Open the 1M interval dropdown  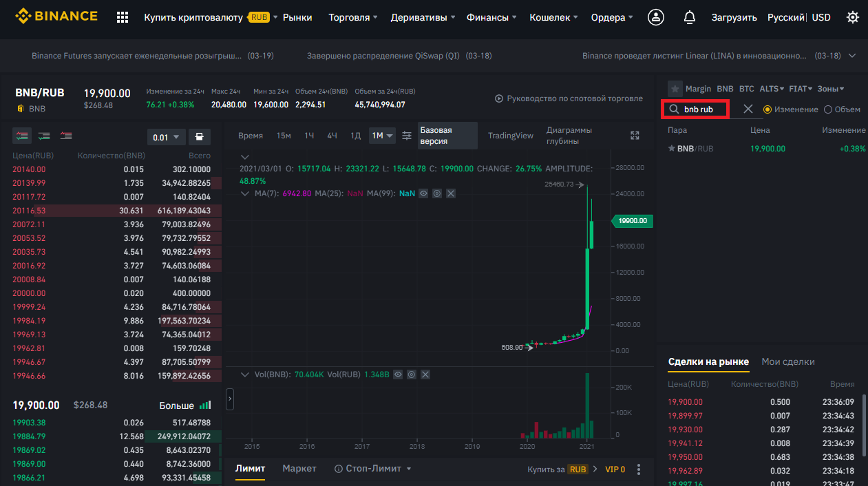click(x=383, y=136)
